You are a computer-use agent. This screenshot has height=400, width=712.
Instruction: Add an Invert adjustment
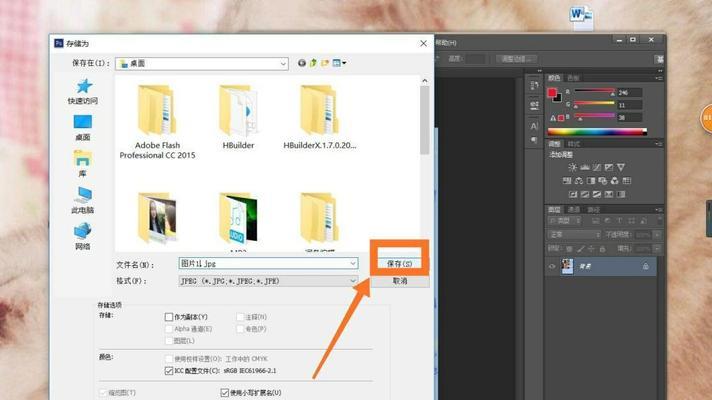coord(573,194)
